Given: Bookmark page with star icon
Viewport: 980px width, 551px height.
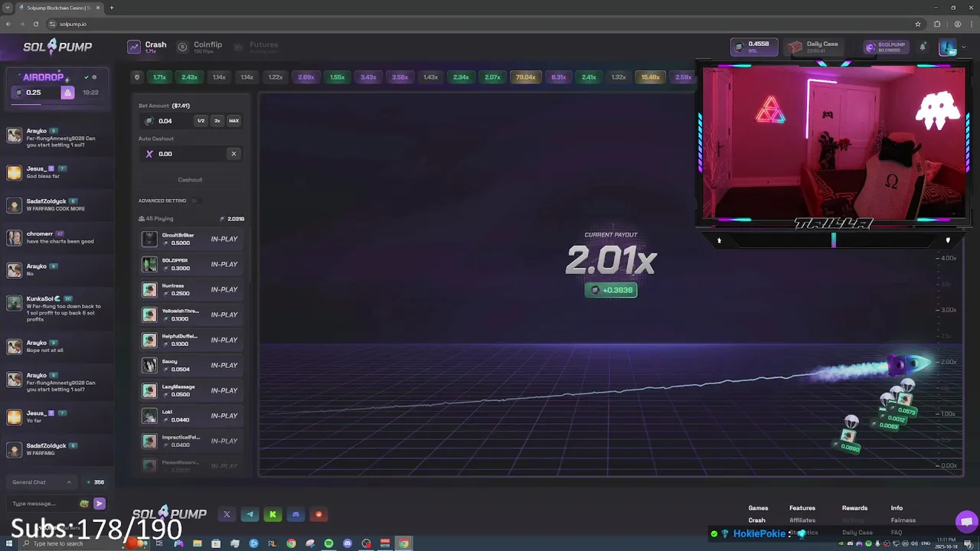Looking at the screenshot, I should coord(918,24).
